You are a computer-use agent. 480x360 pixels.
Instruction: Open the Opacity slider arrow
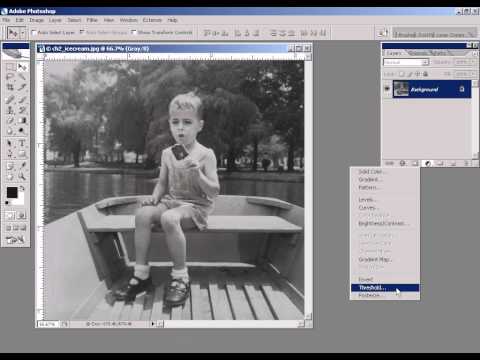pyautogui.click(x=472, y=62)
